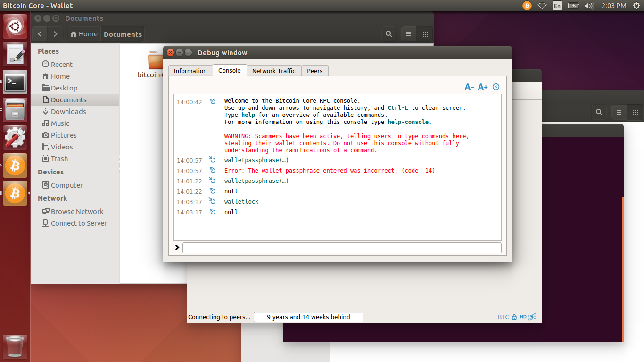Click the battery indicator in top panel
The height and width of the screenshot is (362, 644).
[x=573, y=6]
